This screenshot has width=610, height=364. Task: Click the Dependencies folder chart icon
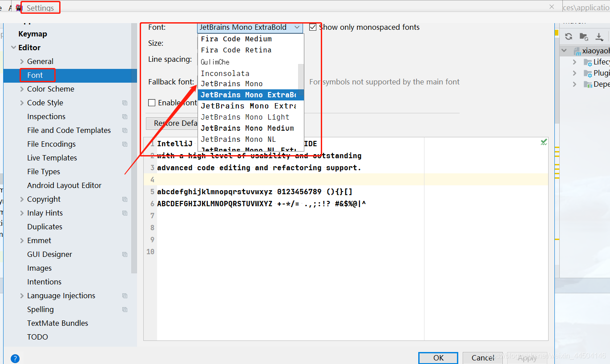(x=588, y=84)
